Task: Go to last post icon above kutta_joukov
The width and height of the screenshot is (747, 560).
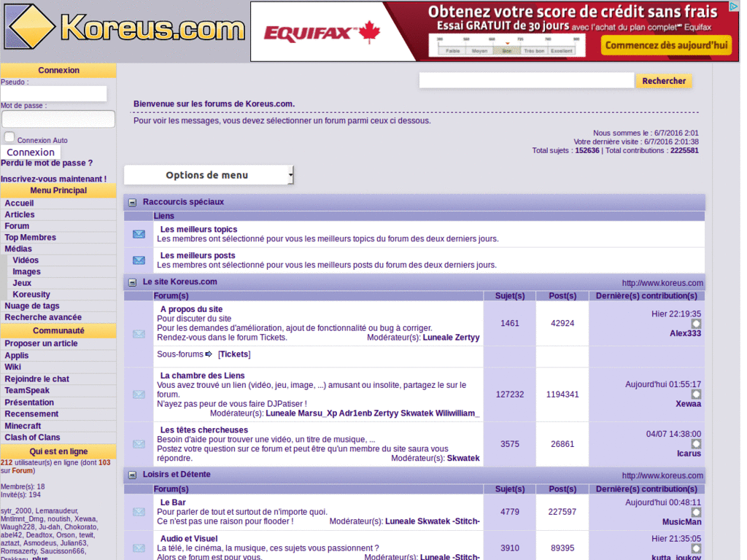Action: [696, 548]
